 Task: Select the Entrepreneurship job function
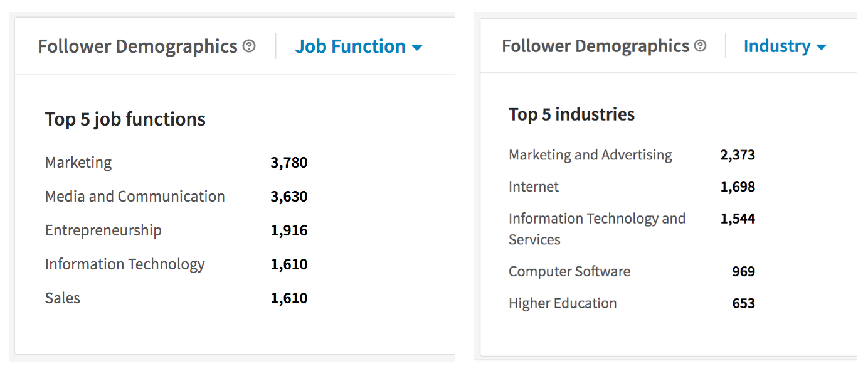(x=103, y=230)
